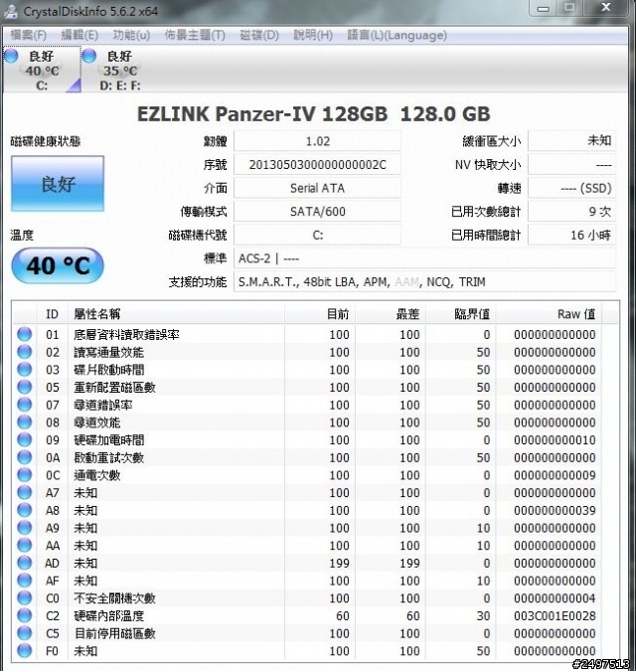Screen dimensions: 636x672
Task: Select the 通電次數 attribute row
Action: [315, 475]
